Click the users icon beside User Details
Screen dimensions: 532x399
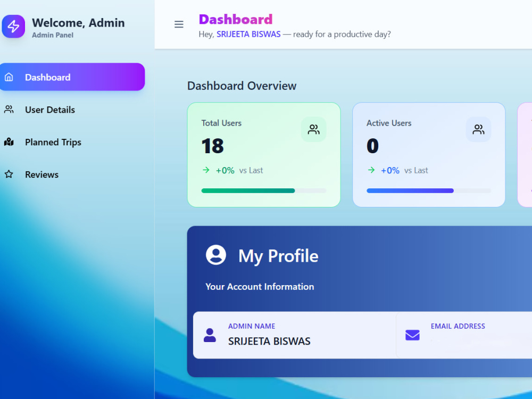click(9, 109)
